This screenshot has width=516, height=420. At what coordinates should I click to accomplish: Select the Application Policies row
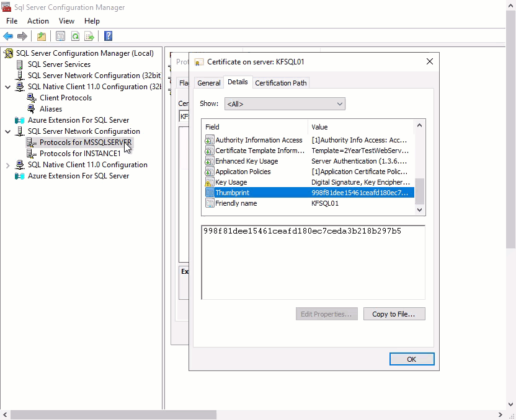click(309, 172)
